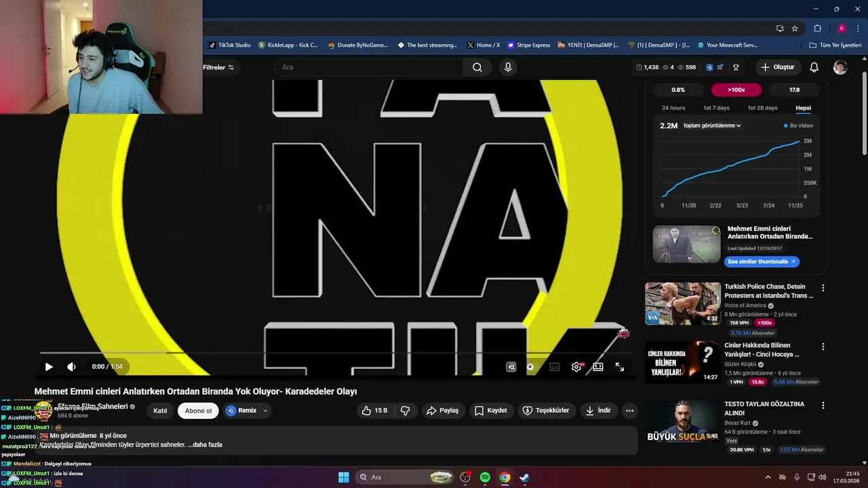Subscribe with the Abone ol button
868x488 pixels.
coord(198,411)
